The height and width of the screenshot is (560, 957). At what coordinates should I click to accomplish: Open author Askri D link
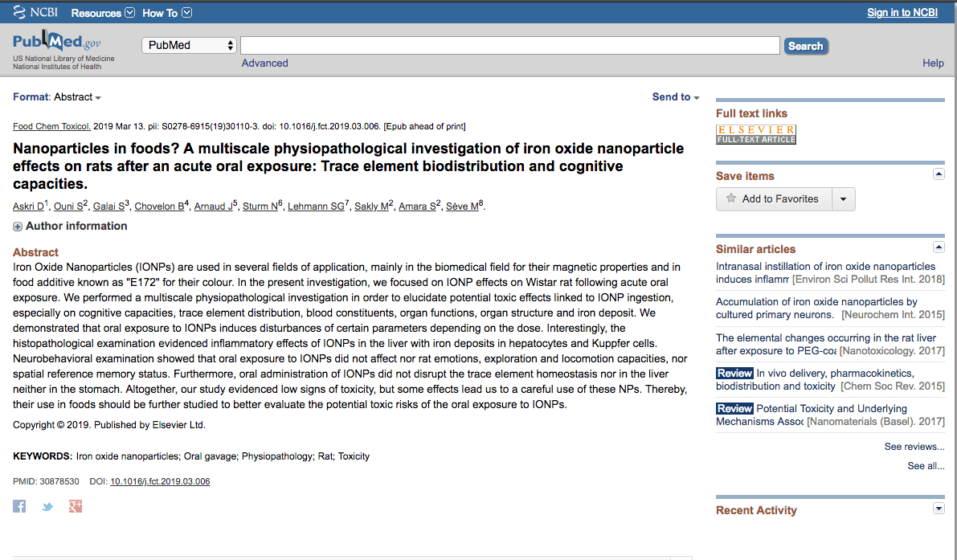coord(28,206)
